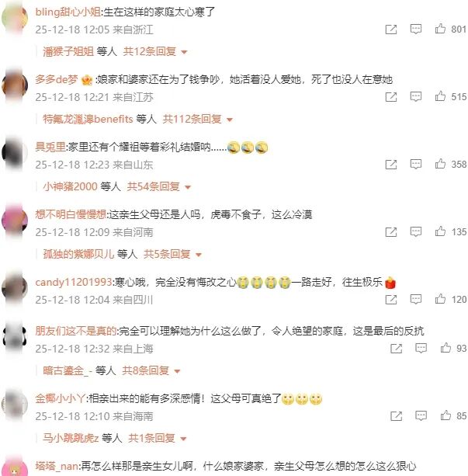Open 特氟龙 benefits replier profile
The image size is (468, 476).
88,119
